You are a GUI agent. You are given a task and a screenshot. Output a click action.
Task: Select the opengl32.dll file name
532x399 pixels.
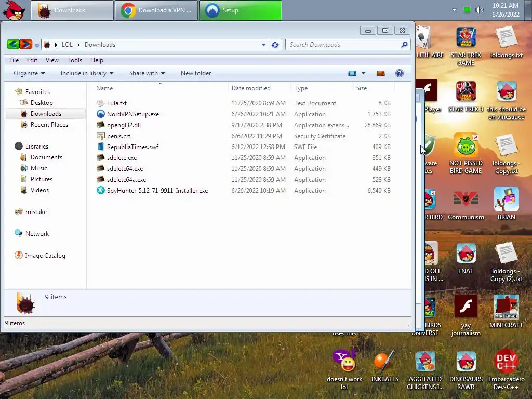pos(124,125)
